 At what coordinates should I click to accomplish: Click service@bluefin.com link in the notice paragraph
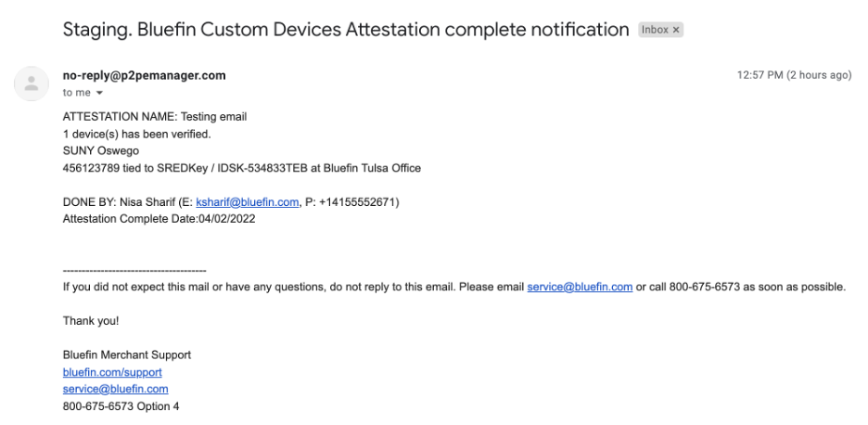pyautogui.click(x=580, y=287)
